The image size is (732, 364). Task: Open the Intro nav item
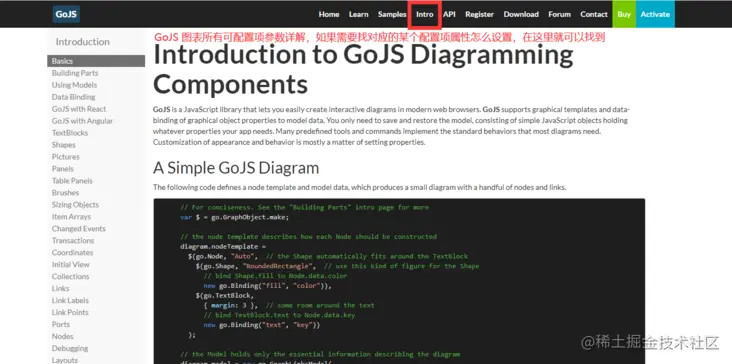[425, 14]
